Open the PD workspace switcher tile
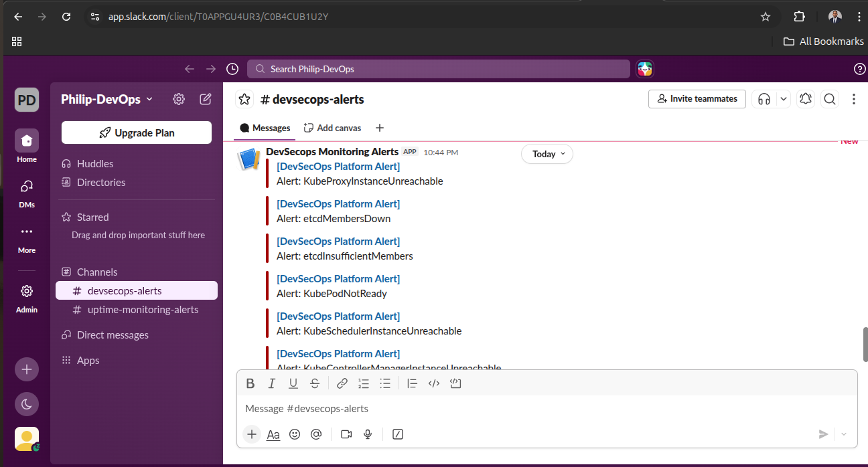This screenshot has height=467, width=868. [27, 100]
